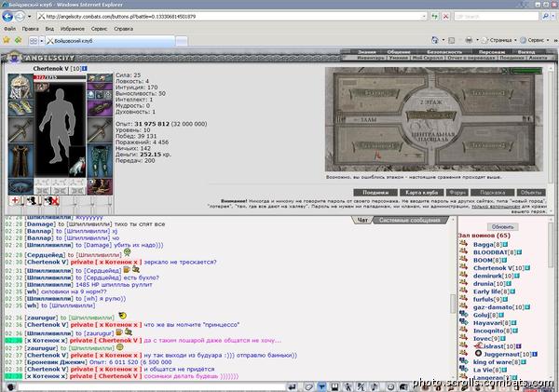559x392 pixels.
Task: Click the Центральная площадь map location
Action: coord(433,138)
